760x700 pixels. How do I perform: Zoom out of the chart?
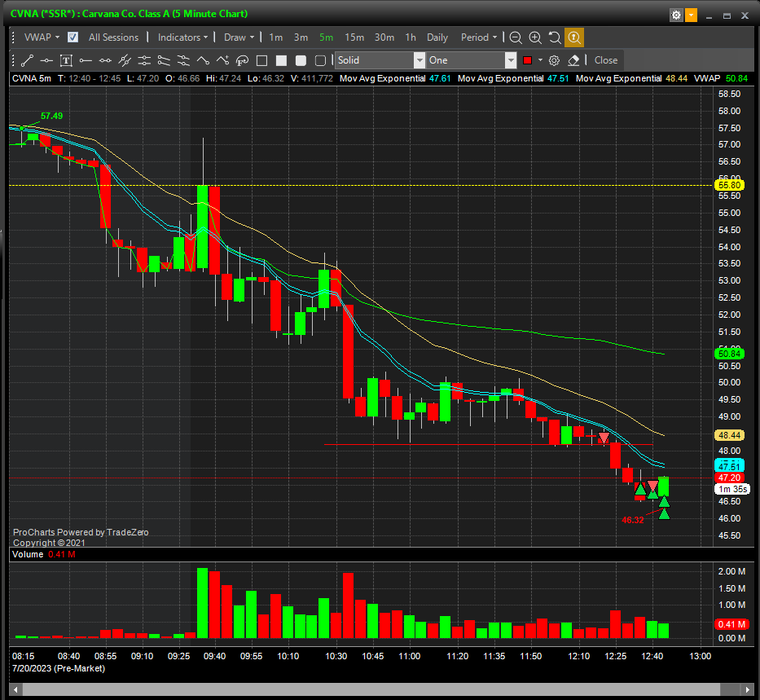coord(516,37)
